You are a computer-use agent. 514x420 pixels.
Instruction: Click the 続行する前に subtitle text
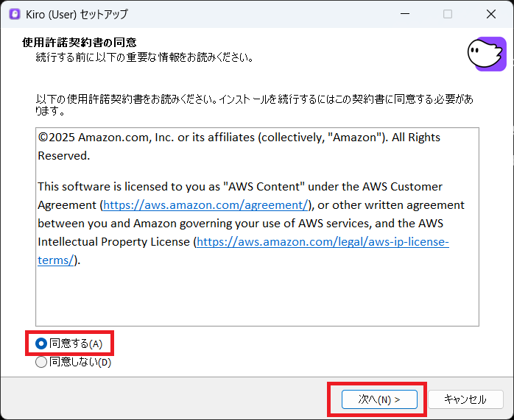point(144,57)
